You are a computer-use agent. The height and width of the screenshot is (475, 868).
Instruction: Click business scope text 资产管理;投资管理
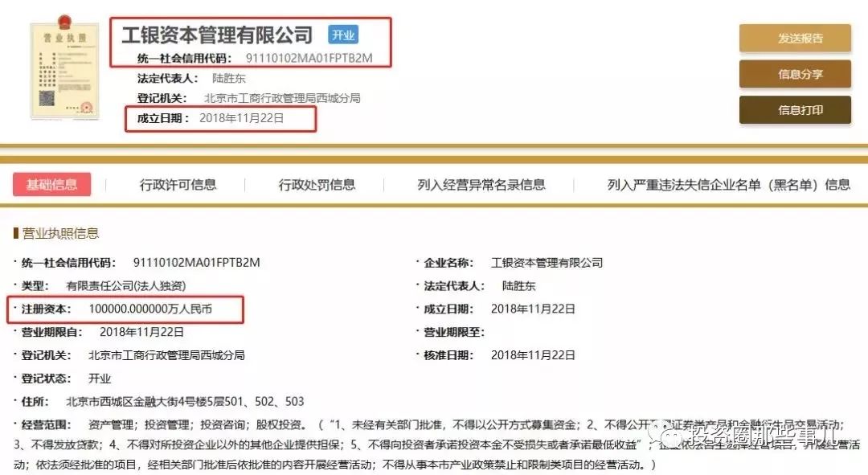(139, 424)
